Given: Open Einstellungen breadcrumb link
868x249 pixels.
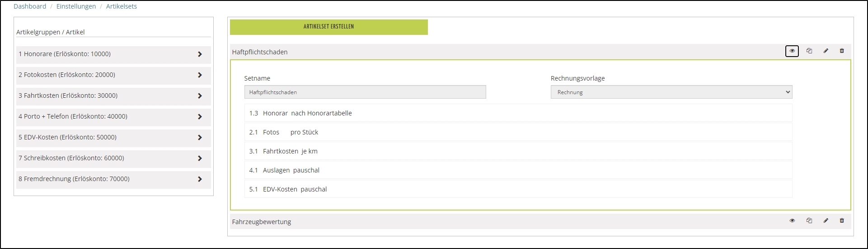Looking at the screenshot, I should [76, 6].
